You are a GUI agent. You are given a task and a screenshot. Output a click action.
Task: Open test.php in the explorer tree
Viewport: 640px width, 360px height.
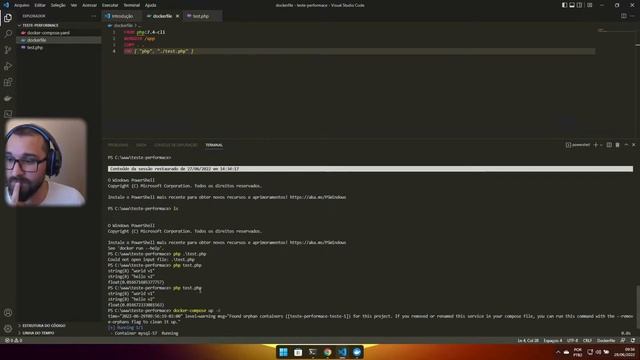(x=59, y=47)
